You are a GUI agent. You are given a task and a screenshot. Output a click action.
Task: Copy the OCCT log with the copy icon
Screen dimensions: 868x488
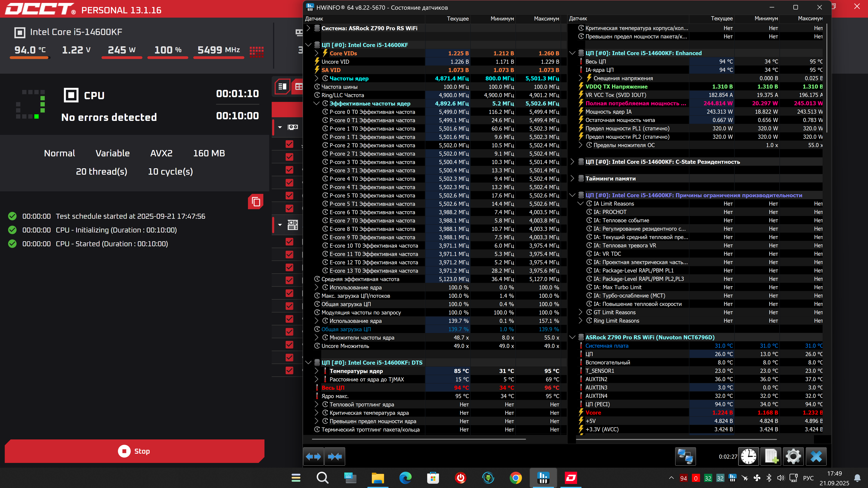pos(256,202)
